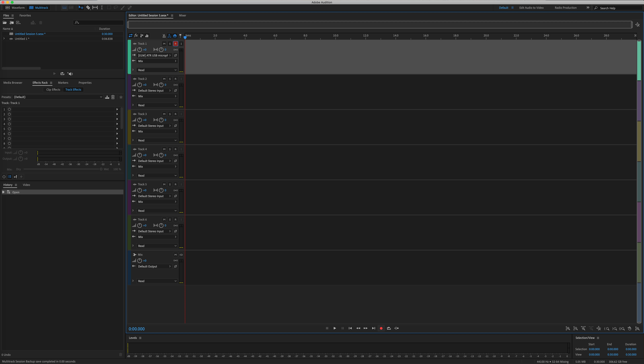
Task: Toggle the metronome icon above tracks
Action: [164, 36]
